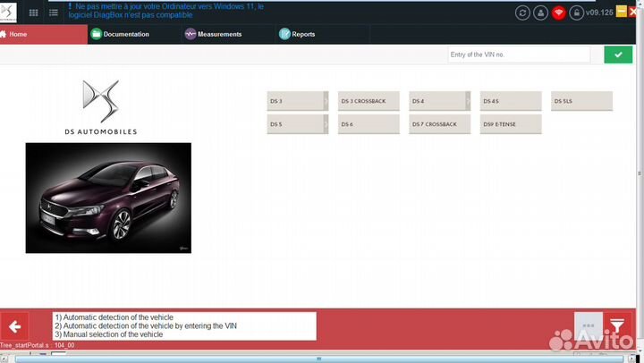Click the dark DS sedan car image
The image size is (644, 363).
pyautogui.click(x=108, y=198)
